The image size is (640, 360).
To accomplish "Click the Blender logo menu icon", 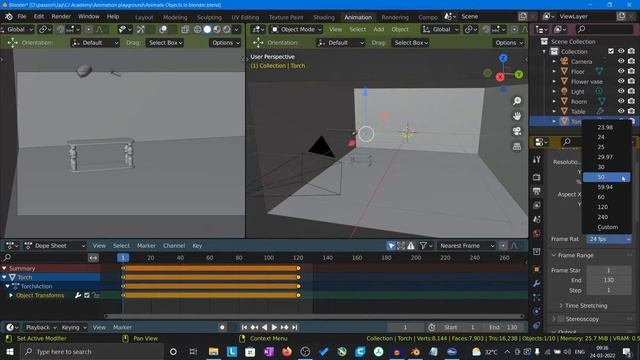I will (9, 17).
